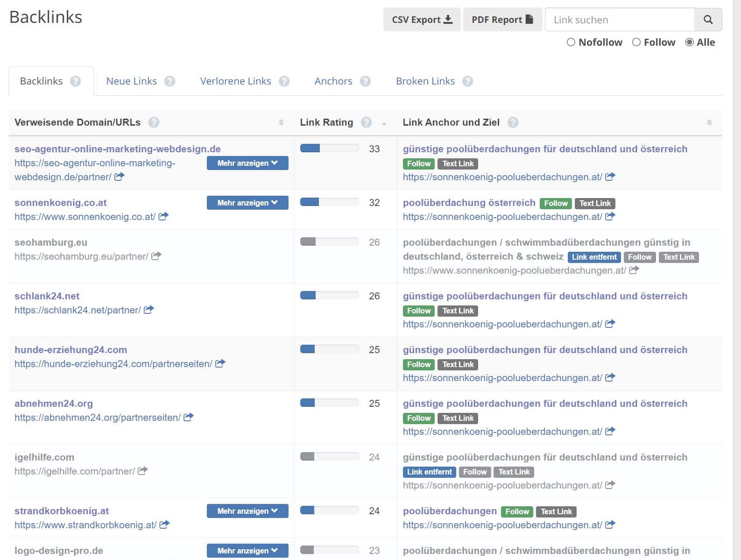Image resolution: width=741 pixels, height=560 pixels.
Task: Click help icon beside Link Rating header
Action: pos(367,122)
